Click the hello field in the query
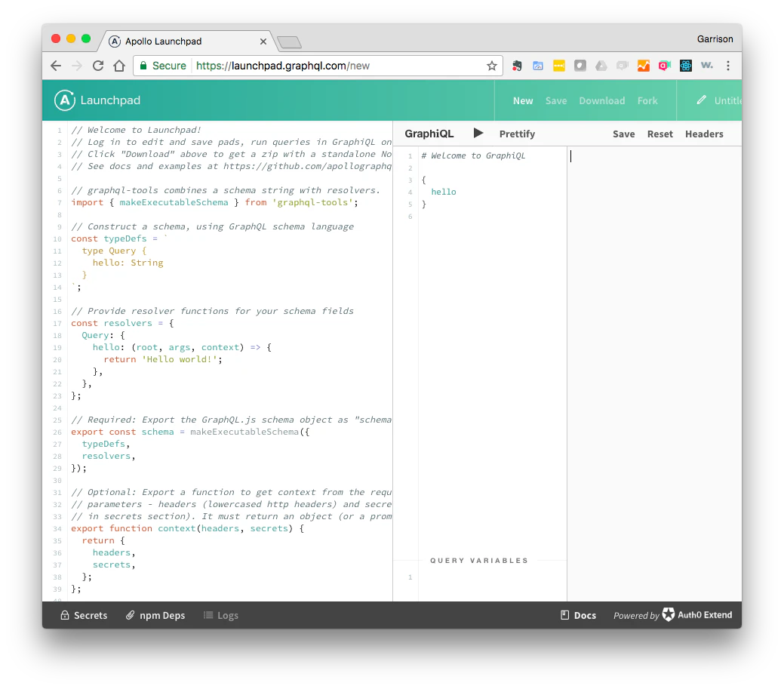784x689 pixels. [x=444, y=192]
